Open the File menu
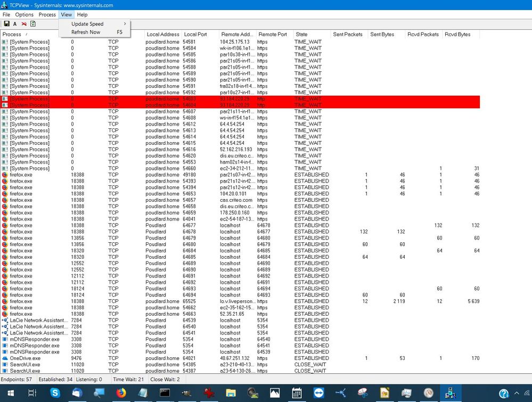Screen dimensions: 532x402 pyautogui.click(x=6, y=14)
